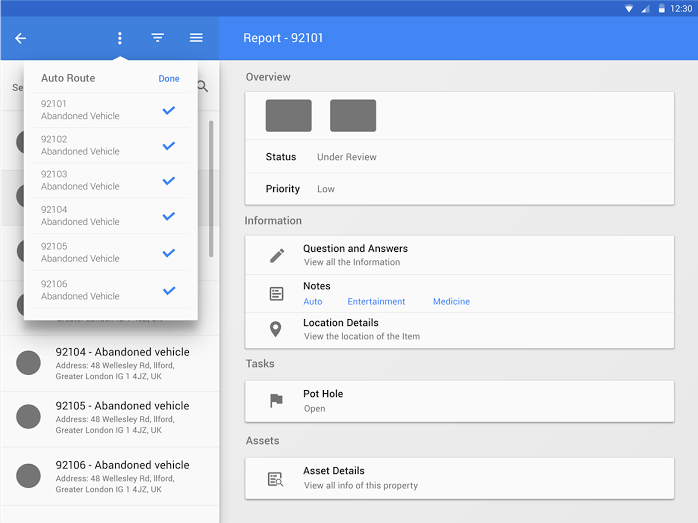Check the battery status icon
The height and width of the screenshot is (523, 698).
(661, 8)
